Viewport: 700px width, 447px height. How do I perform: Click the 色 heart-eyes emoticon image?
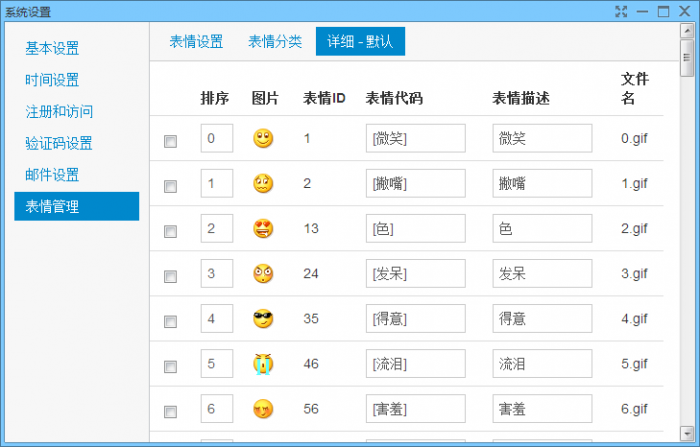tap(263, 229)
